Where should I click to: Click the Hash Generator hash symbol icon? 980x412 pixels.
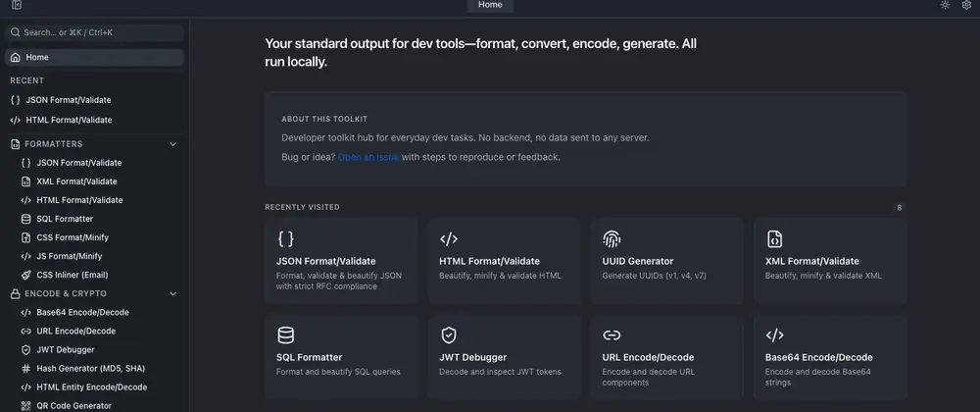pos(25,369)
